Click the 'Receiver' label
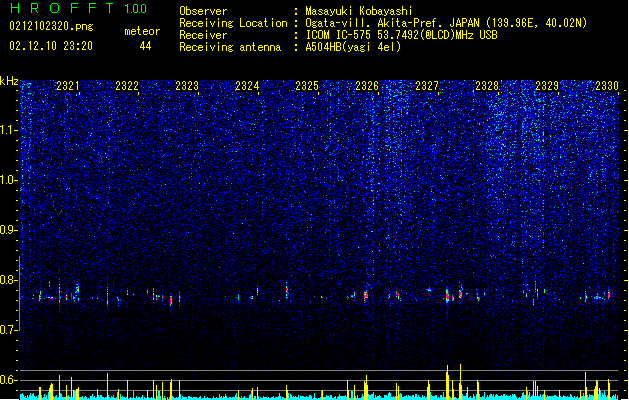Image resolution: width=629 pixels, height=400 pixels. click(x=203, y=35)
